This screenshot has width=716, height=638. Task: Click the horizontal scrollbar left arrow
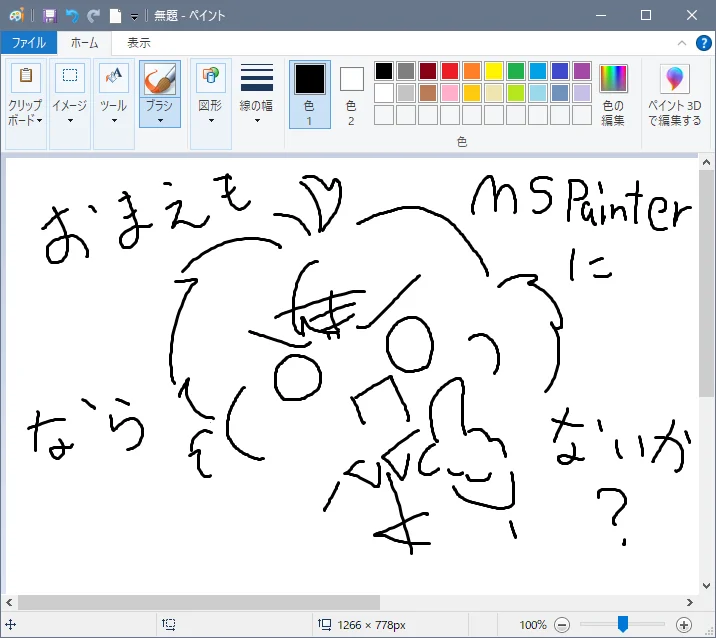tap(9, 602)
